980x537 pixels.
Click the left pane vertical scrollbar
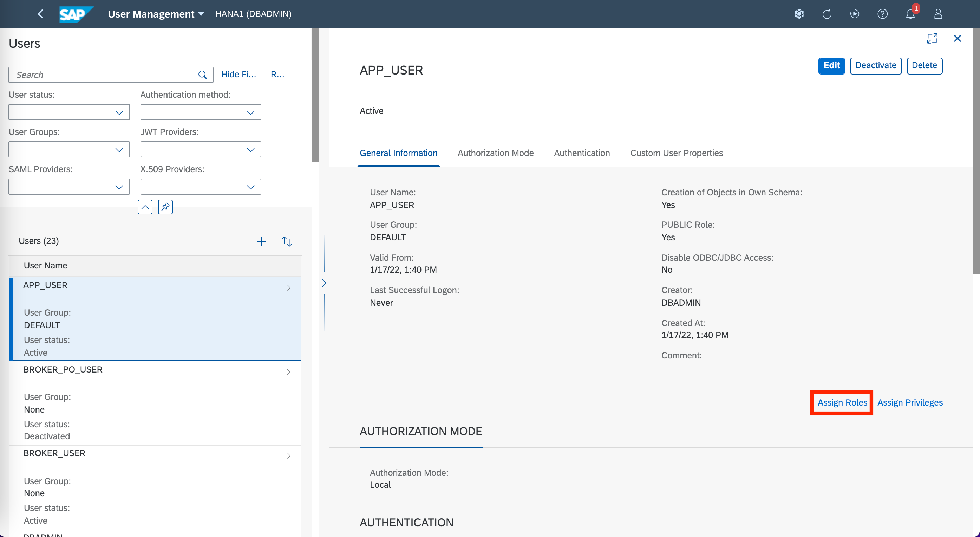[315, 95]
